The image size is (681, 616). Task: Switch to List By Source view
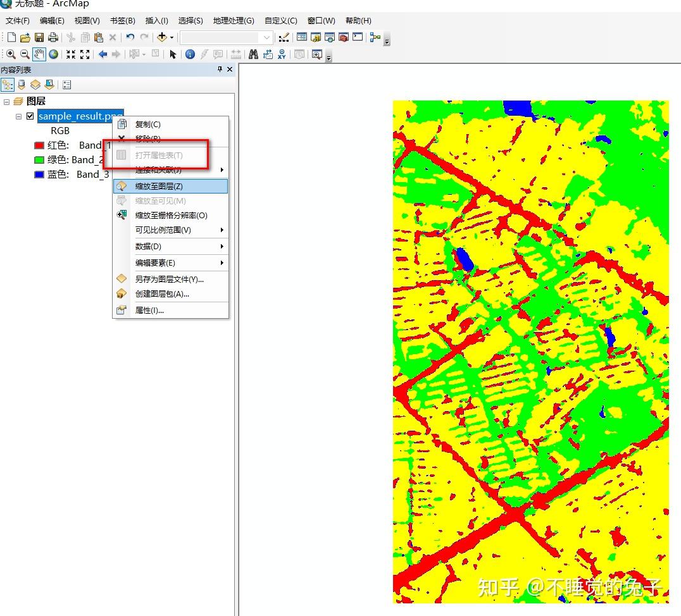coord(22,85)
